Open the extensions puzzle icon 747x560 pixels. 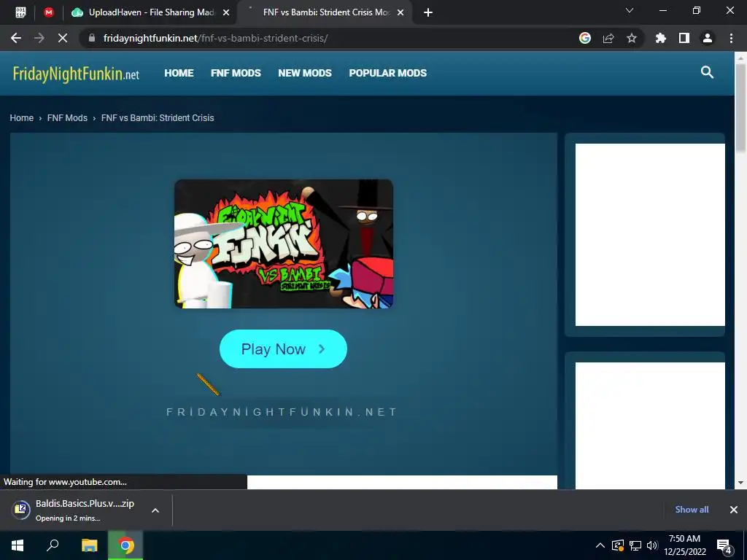pos(661,38)
